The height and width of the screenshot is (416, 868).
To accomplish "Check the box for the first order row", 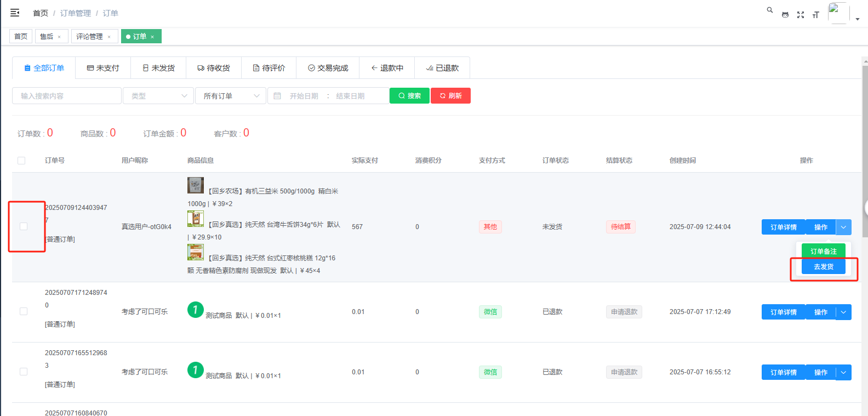I will (x=24, y=226).
